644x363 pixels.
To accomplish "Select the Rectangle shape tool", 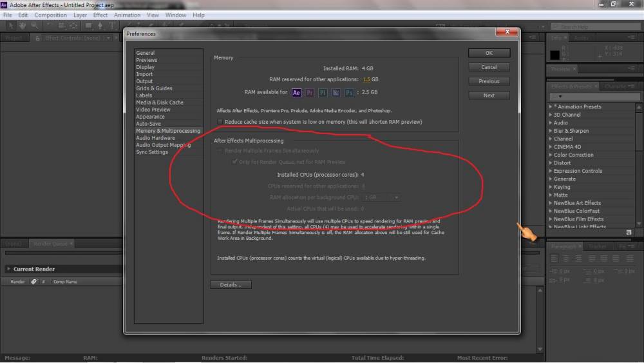I will (x=88, y=26).
